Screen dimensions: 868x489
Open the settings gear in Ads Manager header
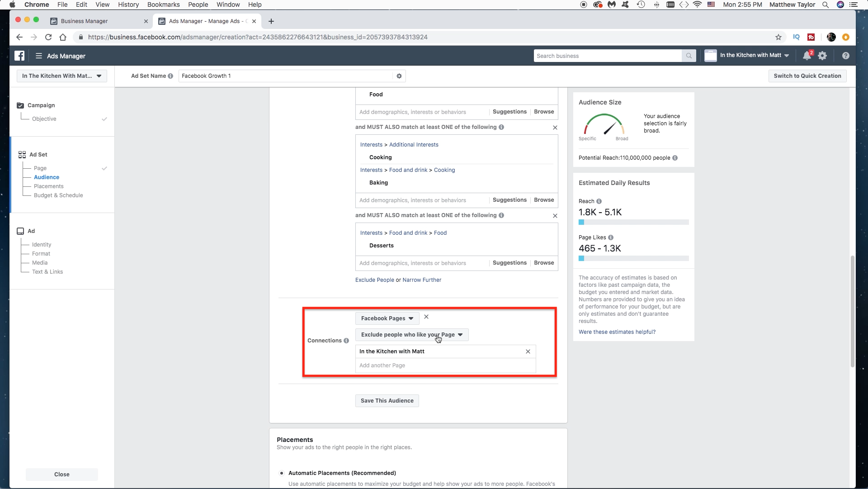(x=822, y=56)
